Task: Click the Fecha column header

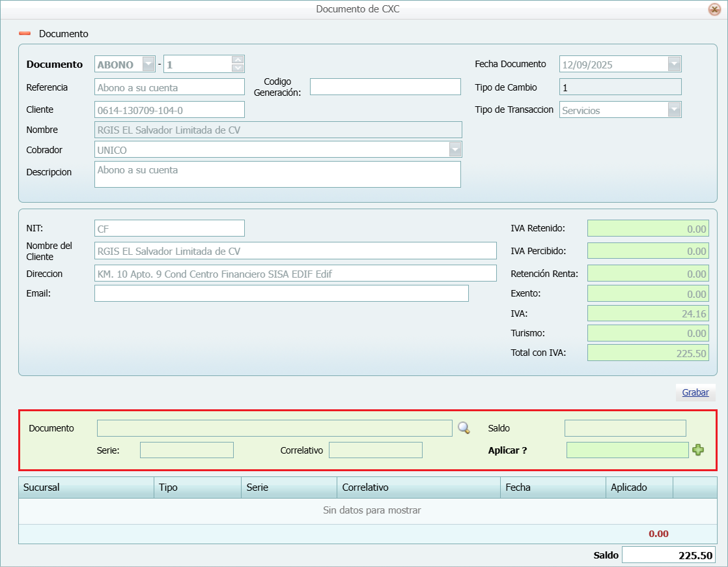Action: pos(552,487)
